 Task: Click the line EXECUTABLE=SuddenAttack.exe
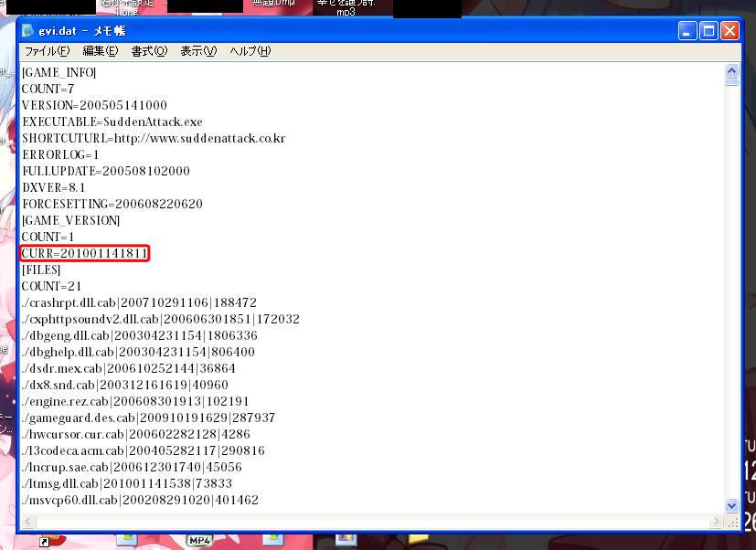pyautogui.click(x=112, y=122)
